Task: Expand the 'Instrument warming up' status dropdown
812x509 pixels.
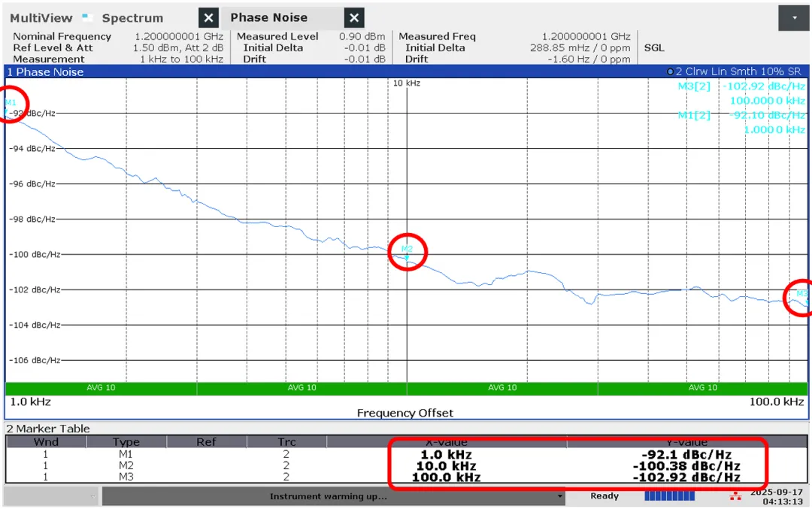Action: tap(559, 496)
